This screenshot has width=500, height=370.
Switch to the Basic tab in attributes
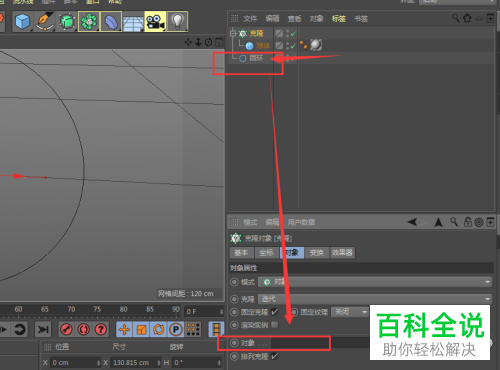pyautogui.click(x=241, y=253)
